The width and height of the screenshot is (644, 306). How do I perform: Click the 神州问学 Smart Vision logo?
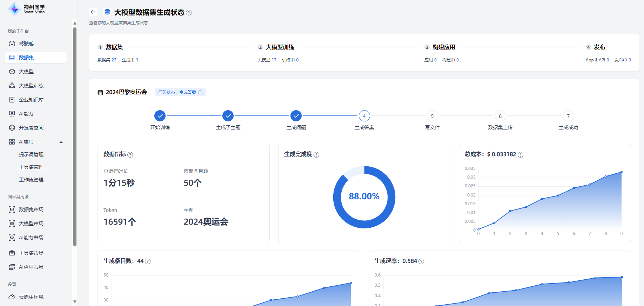point(27,9)
